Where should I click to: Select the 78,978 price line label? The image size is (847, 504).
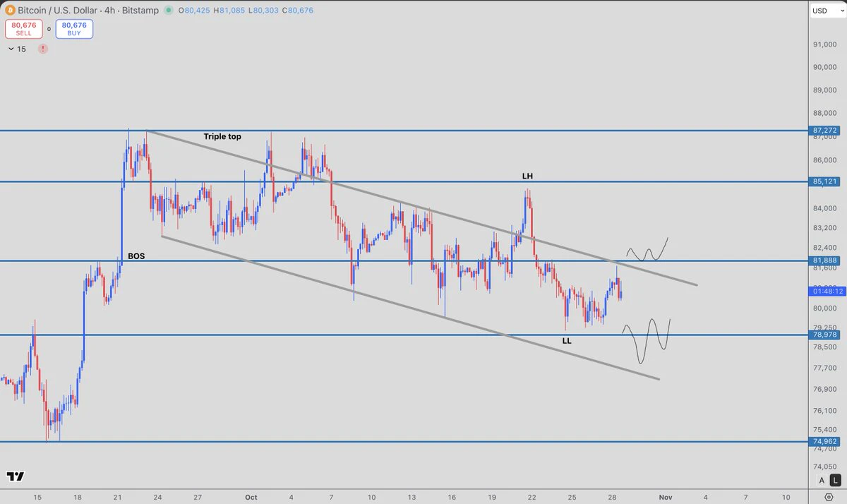click(824, 335)
